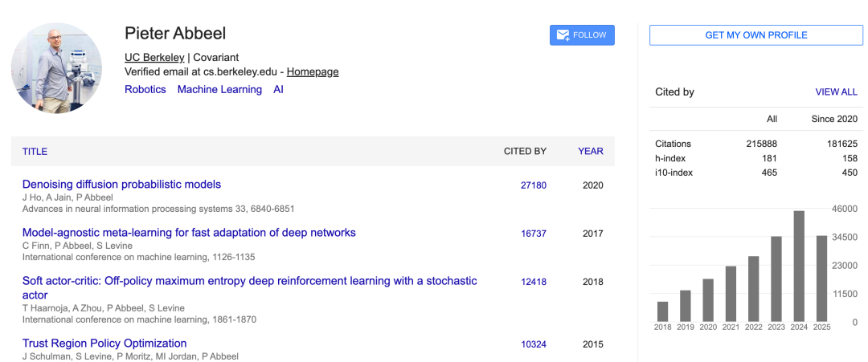Click the envelope icon on Follow button

point(563,35)
